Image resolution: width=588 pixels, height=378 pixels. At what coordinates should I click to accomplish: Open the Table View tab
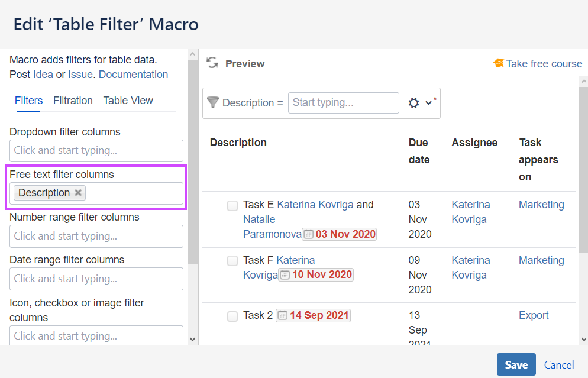point(128,101)
